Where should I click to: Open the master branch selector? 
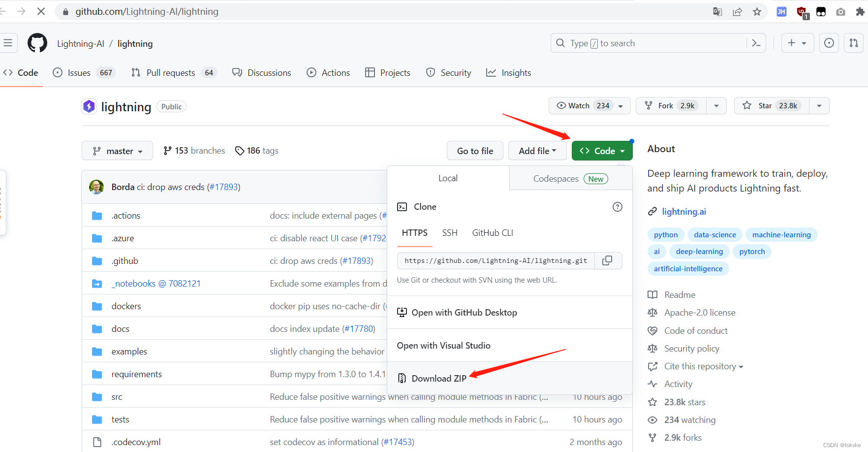(x=117, y=151)
